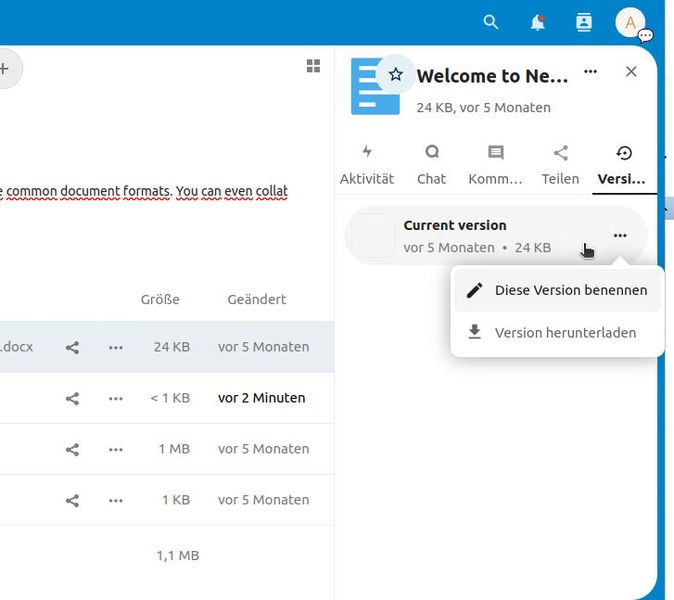
Task: Click share icon for the .docx file
Action: click(x=72, y=347)
